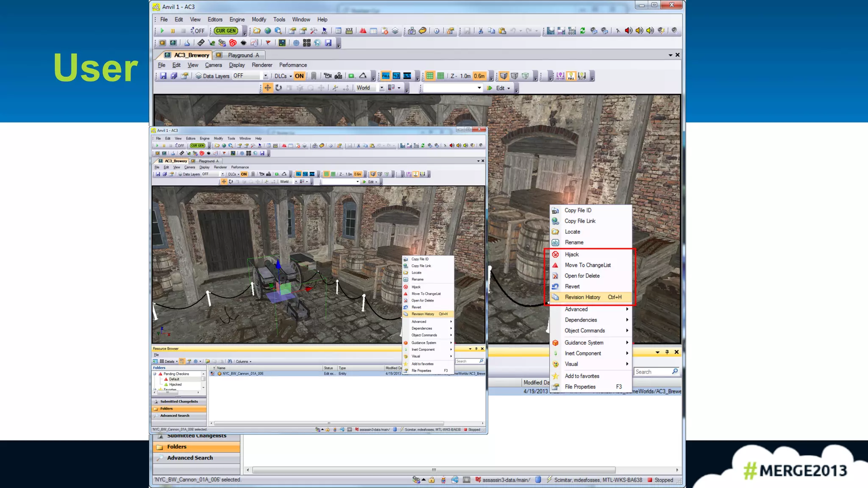
Task: Choose Revision History in the large context menu
Action: pyautogui.click(x=591, y=297)
